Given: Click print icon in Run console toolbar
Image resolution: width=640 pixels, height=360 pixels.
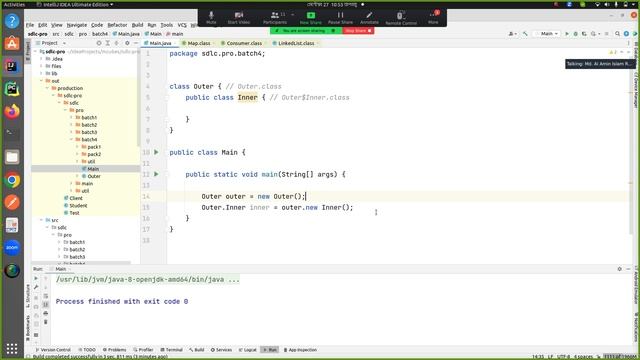Looking at the screenshot, I should (46, 313).
